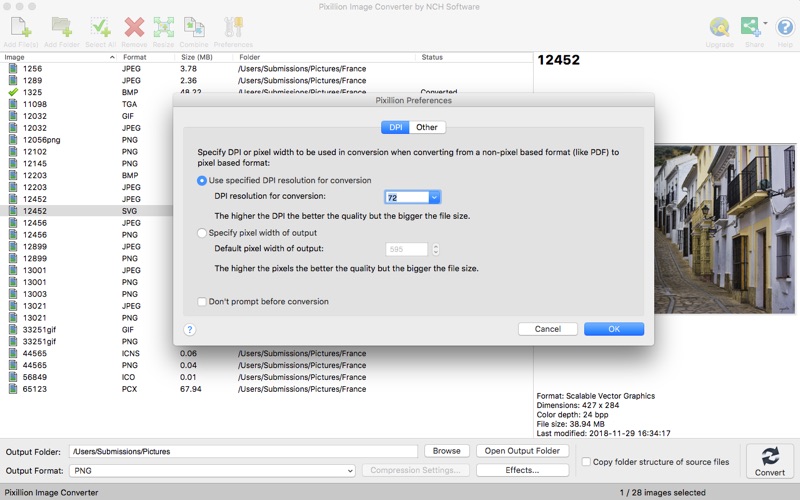This screenshot has width=800, height=500.
Task: Click the Add File(s) toolbar icon
Action: tap(21, 27)
